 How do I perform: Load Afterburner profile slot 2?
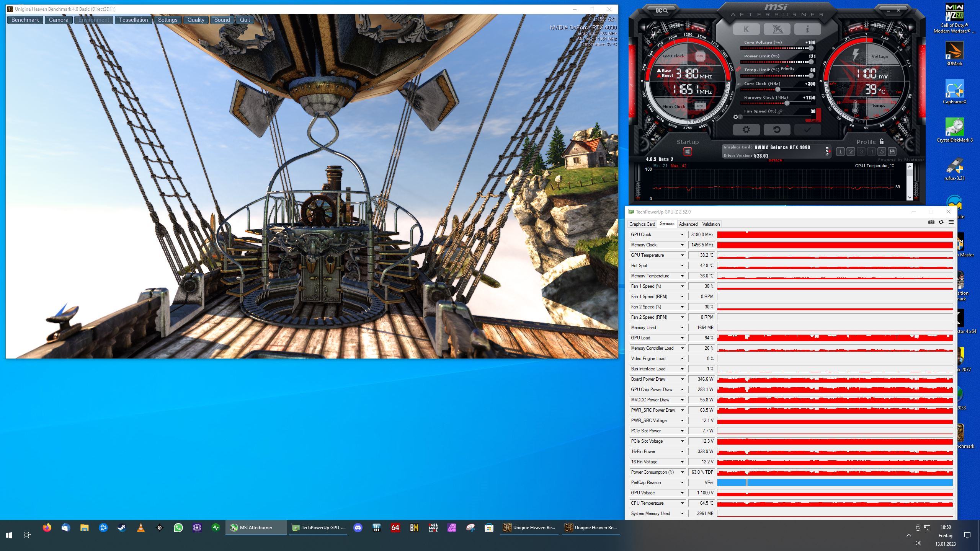coord(851,152)
